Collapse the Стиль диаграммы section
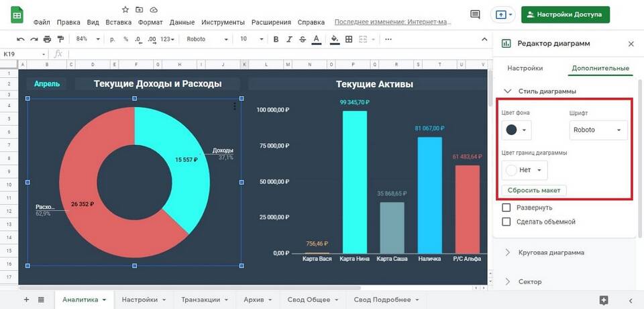Viewport: 644px width, 309px height. (x=507, y=91)
